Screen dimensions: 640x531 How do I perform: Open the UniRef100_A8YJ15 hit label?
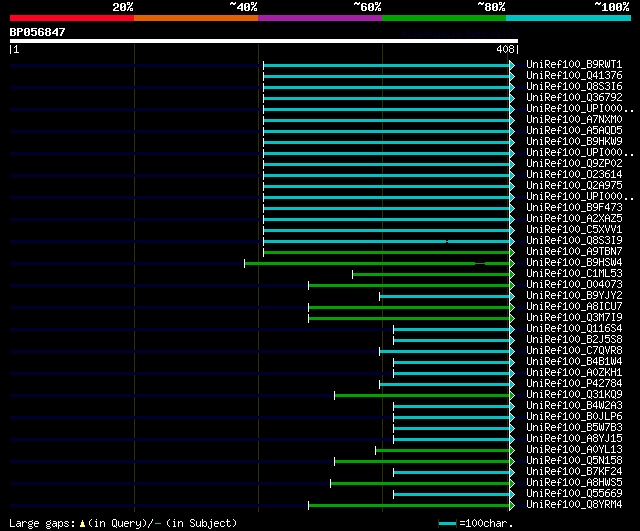click(x=574, y=439)
